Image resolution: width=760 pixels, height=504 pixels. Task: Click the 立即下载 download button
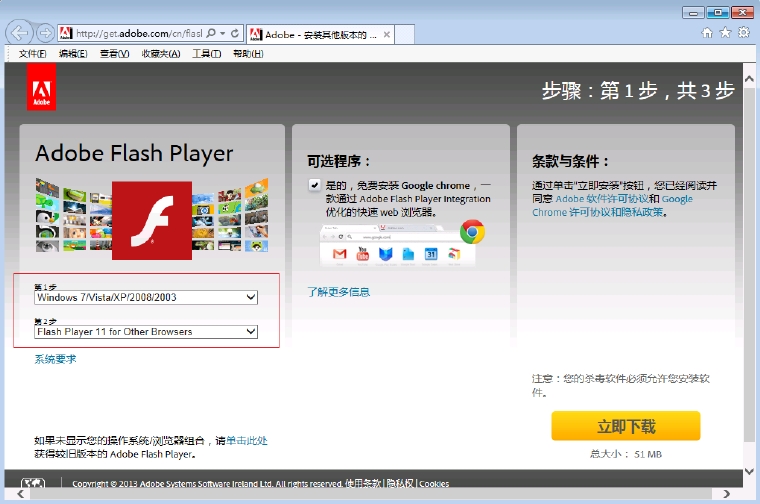626,426
